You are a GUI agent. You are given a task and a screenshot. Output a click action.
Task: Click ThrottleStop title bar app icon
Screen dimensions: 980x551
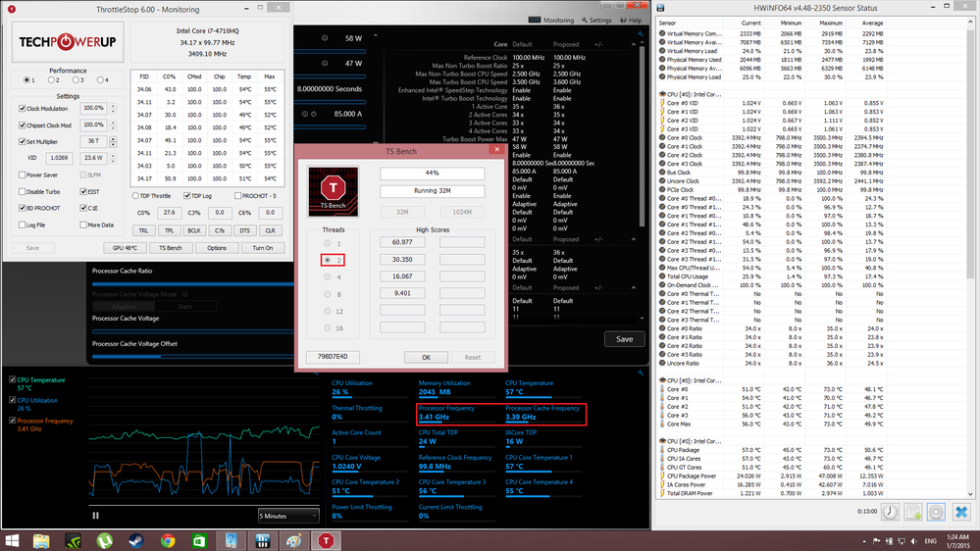(11, 10)
